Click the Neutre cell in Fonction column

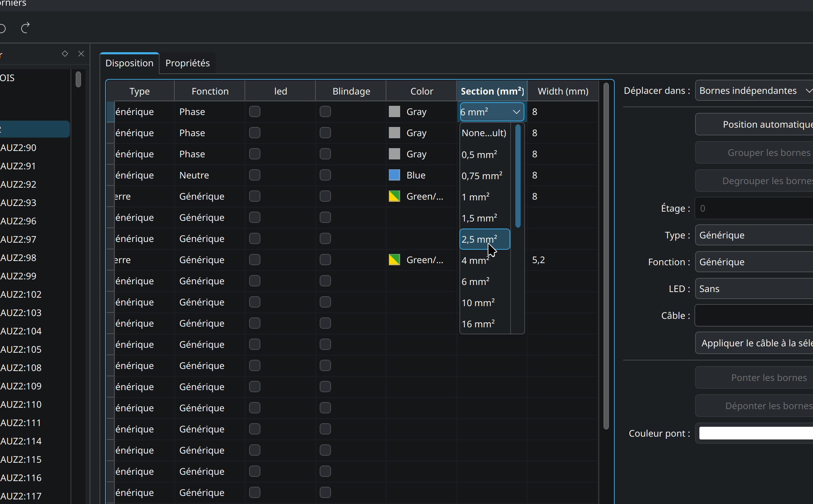click(x=210, y=175)
